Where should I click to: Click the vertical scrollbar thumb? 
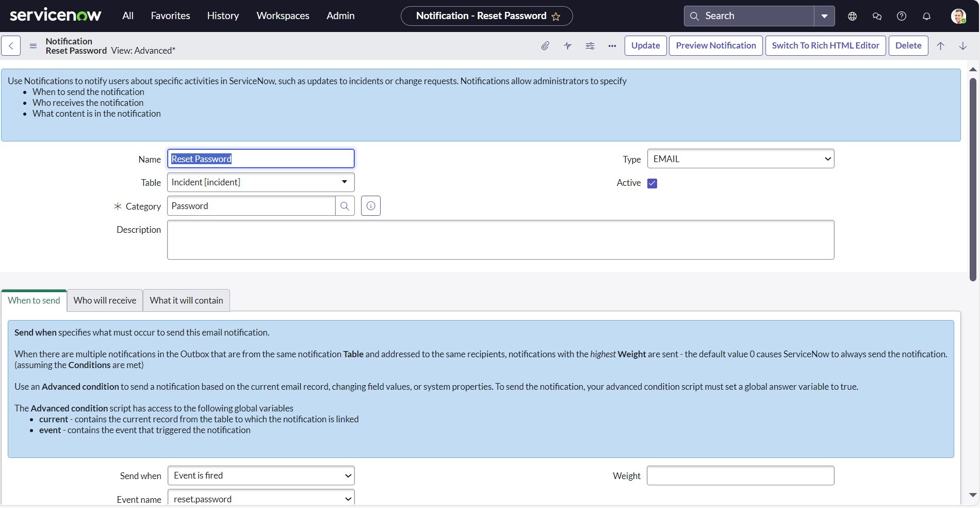point(973,179)
